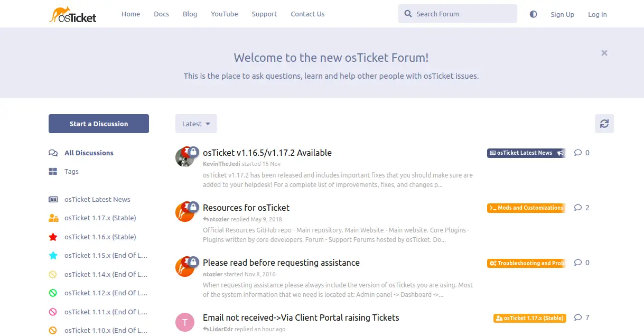Click the osTicket Latest News tag badge
The image size is (644, 336).
(x=526, y=153)
